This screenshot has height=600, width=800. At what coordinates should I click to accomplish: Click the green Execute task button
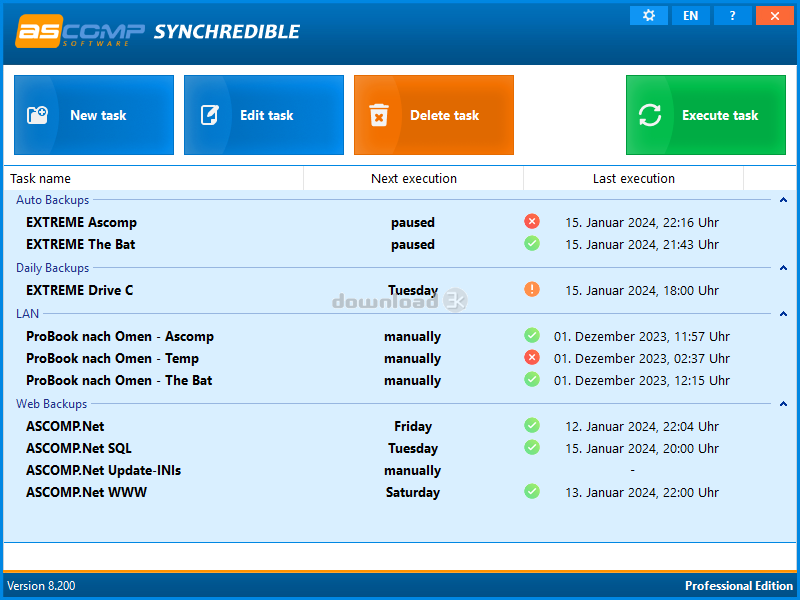coord(706,115)
